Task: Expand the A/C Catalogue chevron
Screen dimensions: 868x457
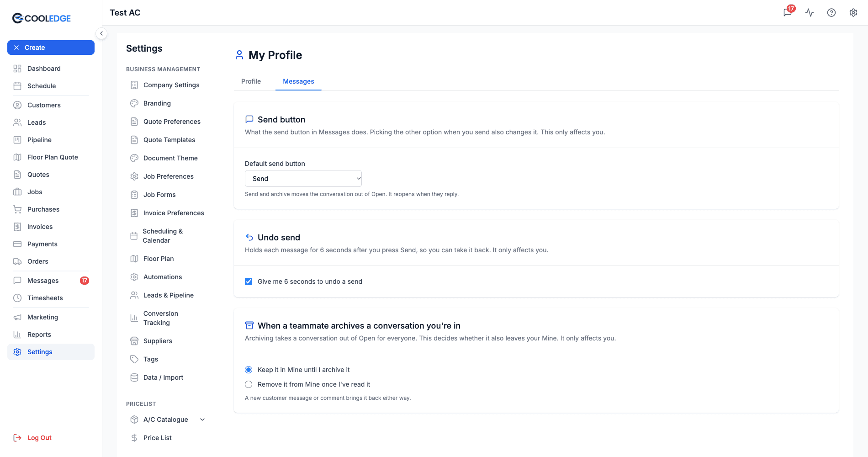Action: [x=202, y=420]
